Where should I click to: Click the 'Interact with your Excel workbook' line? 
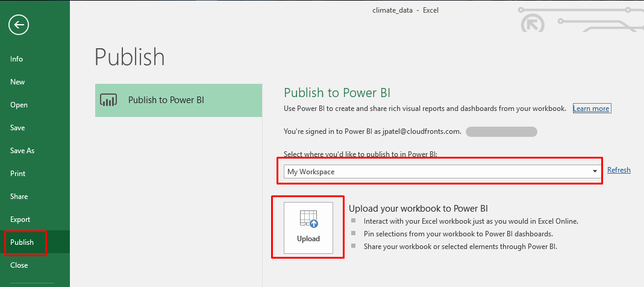pos(471,221)
